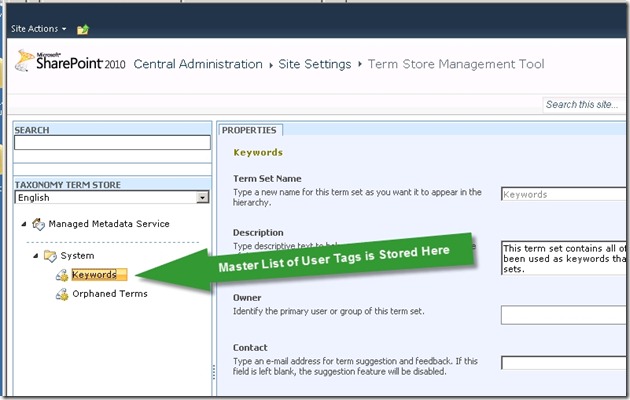The image size is (630, 400).
Task: Click the Term Set Name field
Action: tap(563, 194)
